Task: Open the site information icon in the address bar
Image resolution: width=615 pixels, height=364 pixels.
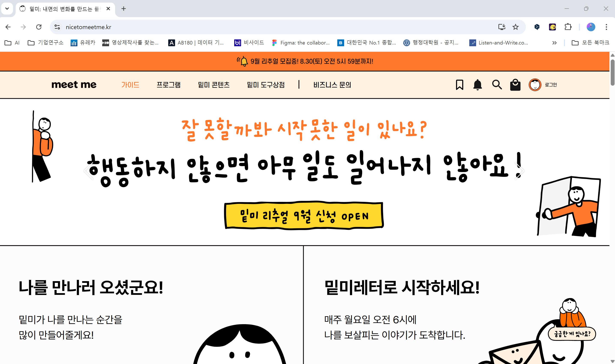Action: (x=57, y=27)
